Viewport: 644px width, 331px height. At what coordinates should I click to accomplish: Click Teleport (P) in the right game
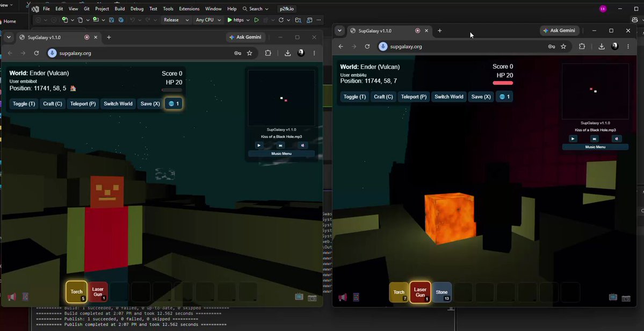pos(414,97)
